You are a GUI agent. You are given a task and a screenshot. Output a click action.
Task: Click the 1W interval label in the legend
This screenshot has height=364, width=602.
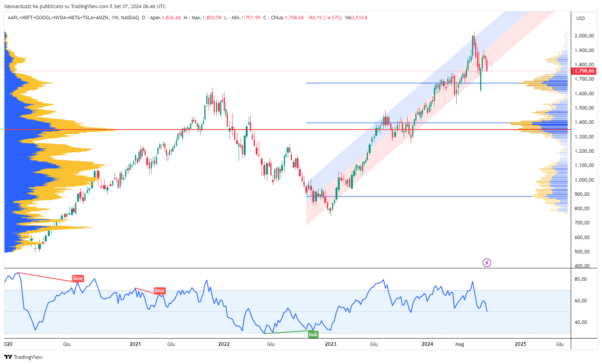click(x=115, y=18)
